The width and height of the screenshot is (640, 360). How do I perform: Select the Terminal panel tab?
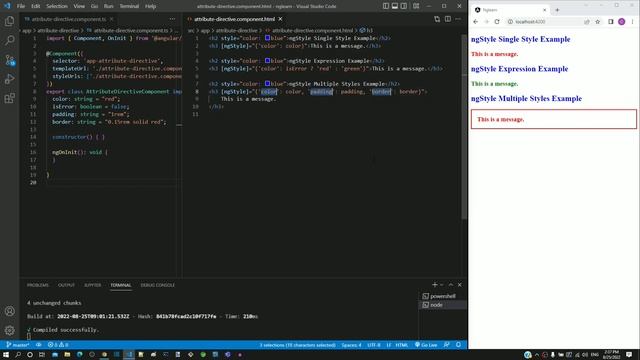(120, 285)
